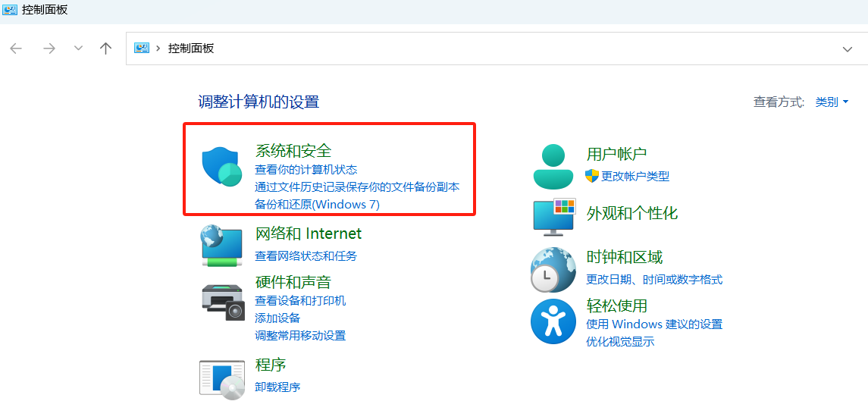Click the User Accounts person icon
868x420 pixels.
tap(553, 166)
